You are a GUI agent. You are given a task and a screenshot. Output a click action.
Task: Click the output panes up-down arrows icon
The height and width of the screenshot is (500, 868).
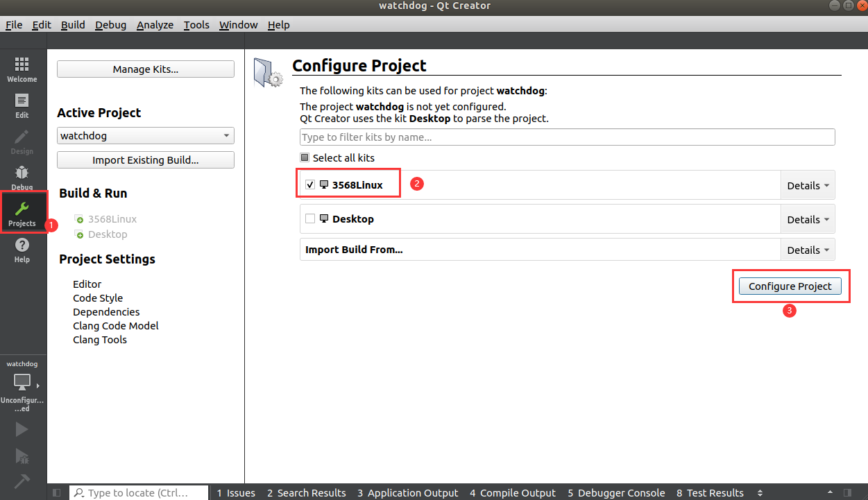pos(760,493)
